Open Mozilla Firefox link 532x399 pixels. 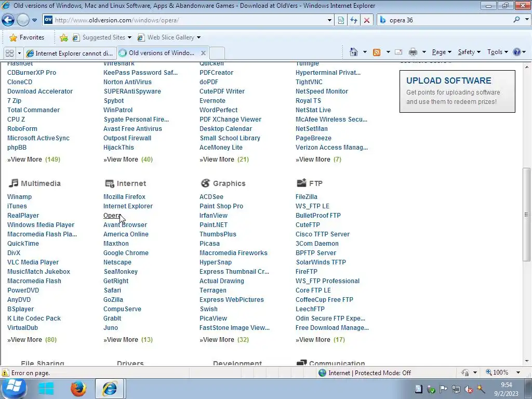point(124,197)
